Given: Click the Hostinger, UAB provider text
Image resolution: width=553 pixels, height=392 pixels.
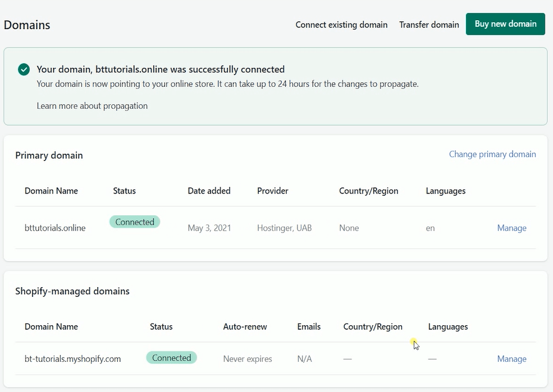Looking at the screenshot, I should coord(284,228).
